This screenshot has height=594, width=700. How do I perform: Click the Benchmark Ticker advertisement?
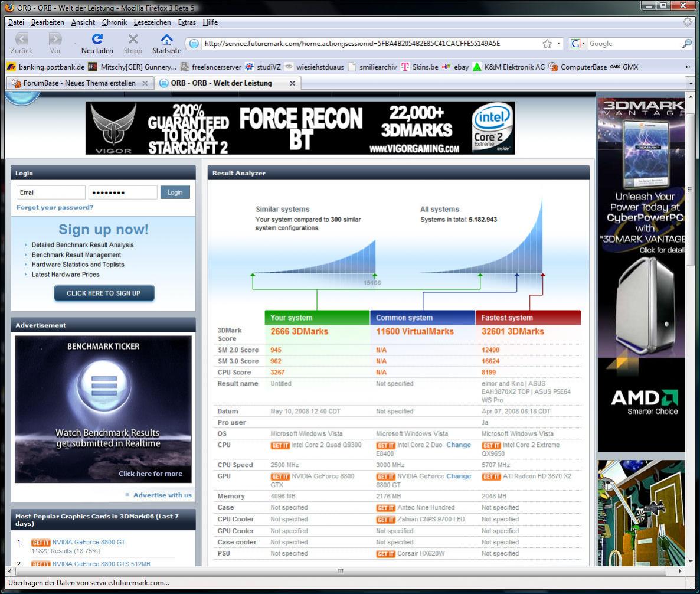[103, 410]
